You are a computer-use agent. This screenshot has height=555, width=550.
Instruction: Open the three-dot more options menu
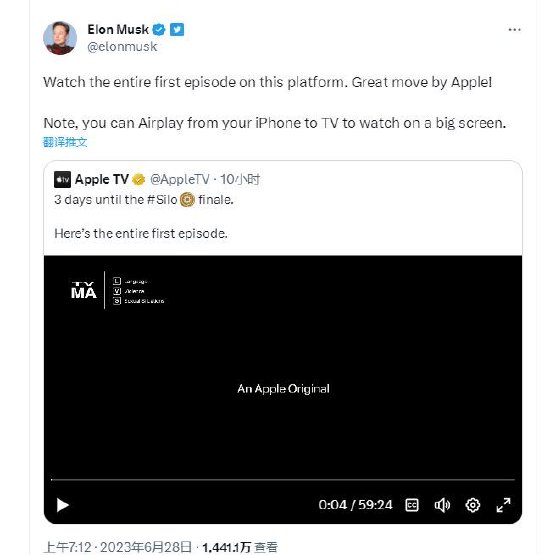(514, 30)
